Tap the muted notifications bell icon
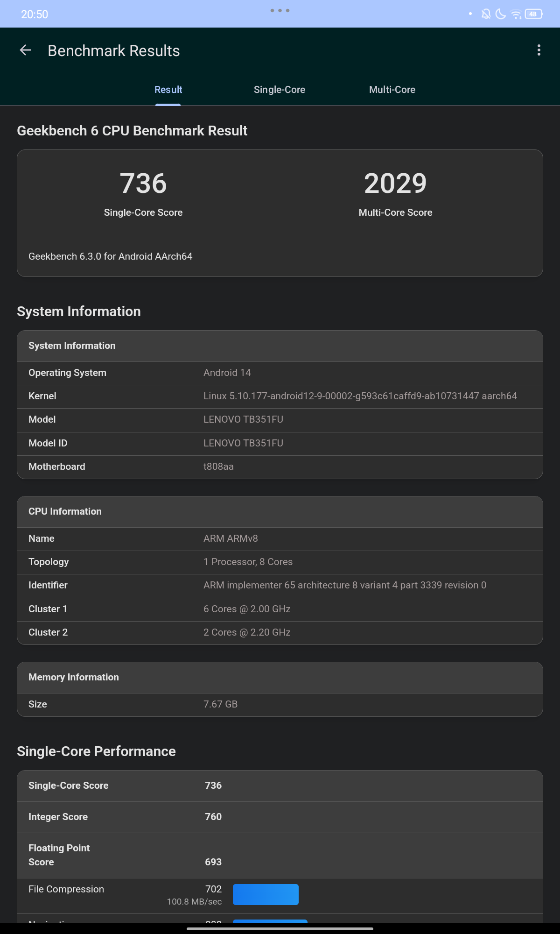The height and width of the screenshot is (934, 560). pyautogui.click(x=486, y=14)
